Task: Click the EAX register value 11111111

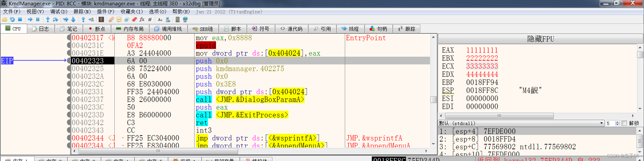Action: point(482,50)
